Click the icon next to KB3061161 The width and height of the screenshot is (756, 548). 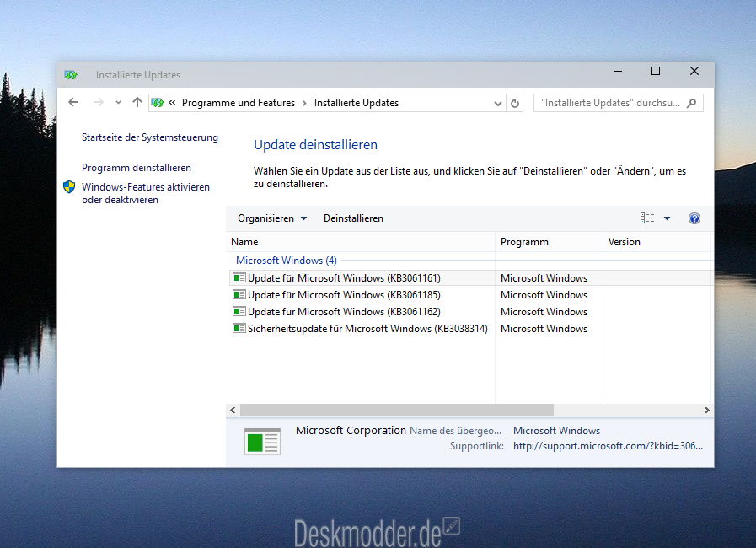coord(239,278)
